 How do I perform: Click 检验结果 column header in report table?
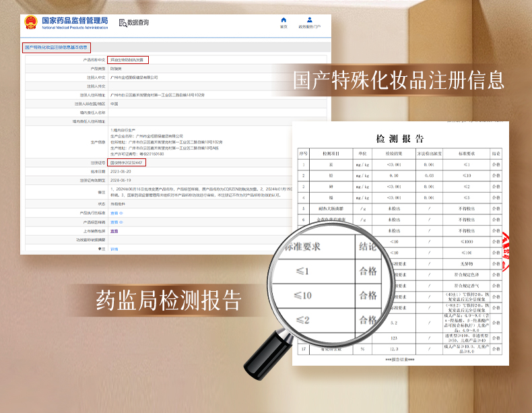(393, 154)
